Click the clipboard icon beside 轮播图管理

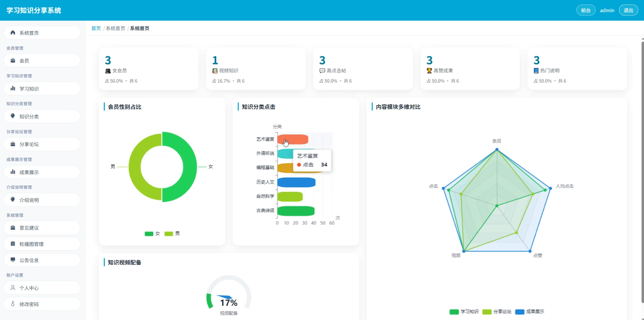pos(13,244)
